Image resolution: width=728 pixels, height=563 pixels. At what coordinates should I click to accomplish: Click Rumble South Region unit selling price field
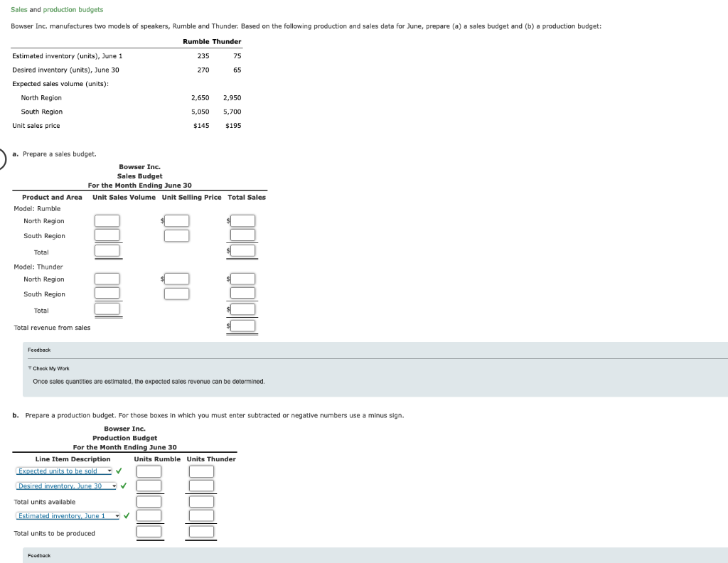[x=176, y=236]
